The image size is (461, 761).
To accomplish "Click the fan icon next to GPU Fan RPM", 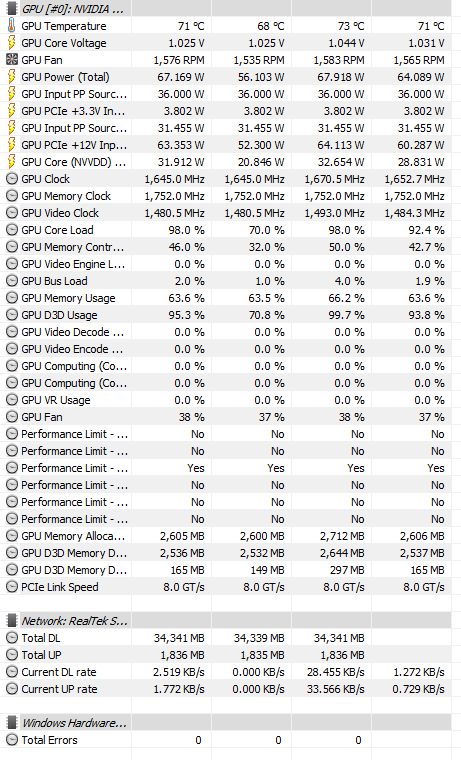I will click(11, 60).
